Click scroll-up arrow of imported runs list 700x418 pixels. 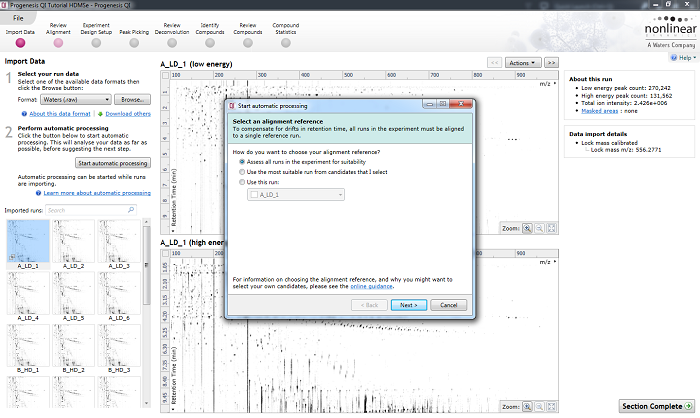coord(146,222)
